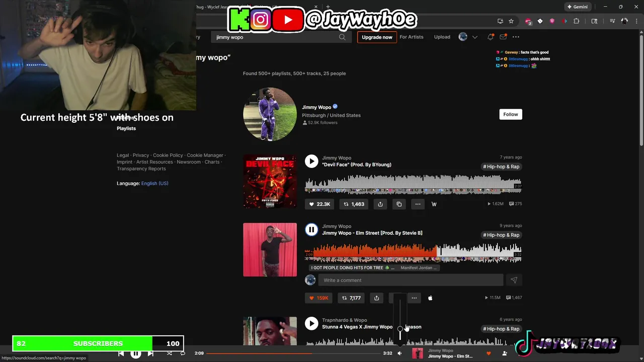
Task: Skip to next track in player bar
Action: click(x=150, y=353)
